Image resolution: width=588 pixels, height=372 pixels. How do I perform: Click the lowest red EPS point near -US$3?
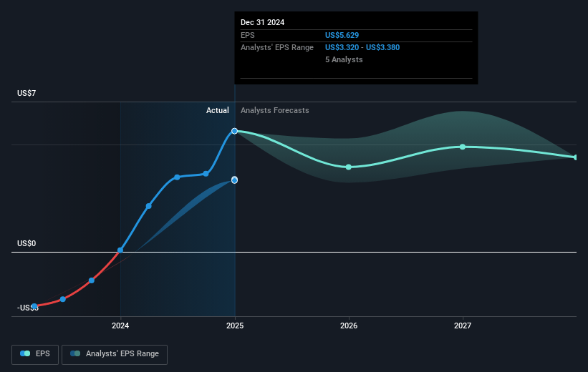coord(34,306)
